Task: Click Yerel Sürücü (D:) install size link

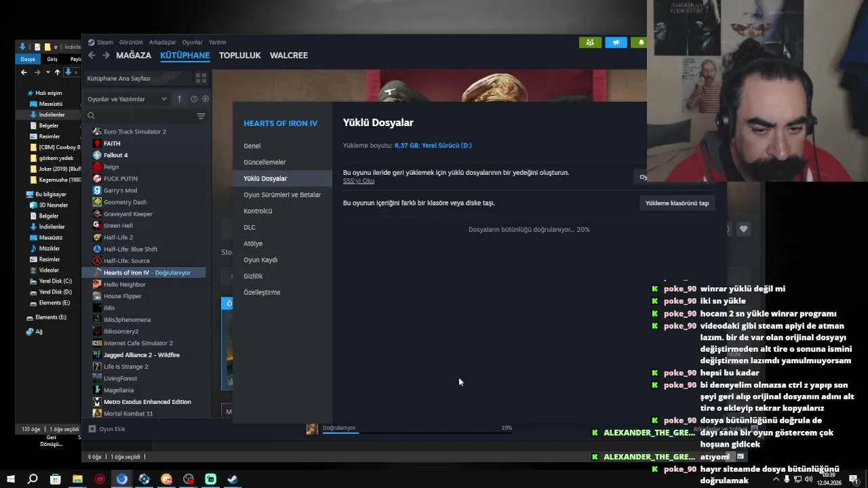Action: point(433,145)
